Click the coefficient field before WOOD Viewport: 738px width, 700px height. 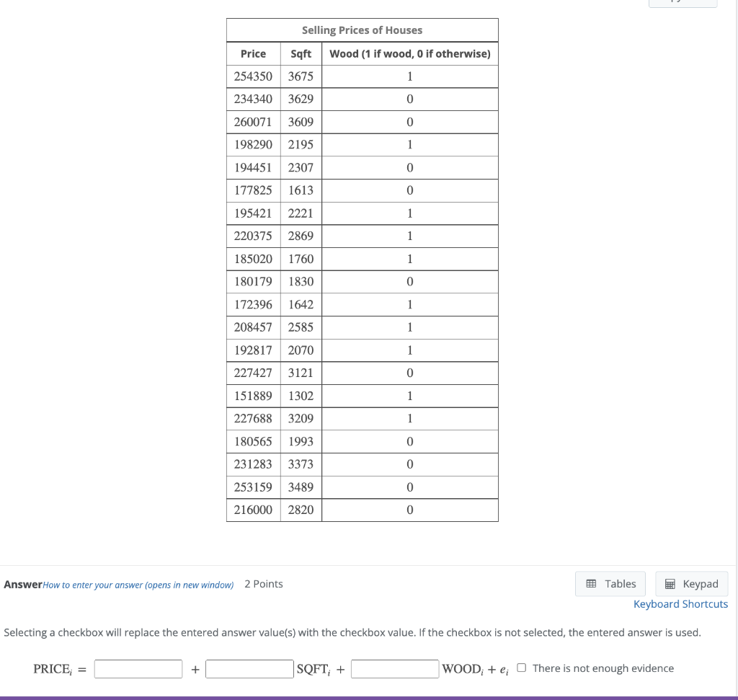point(395,668)
